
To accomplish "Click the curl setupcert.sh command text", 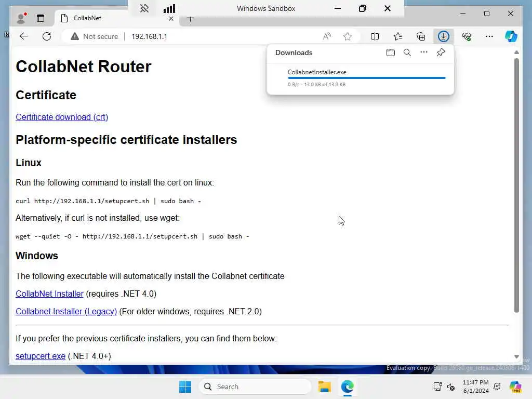I will tap(108, 201).
